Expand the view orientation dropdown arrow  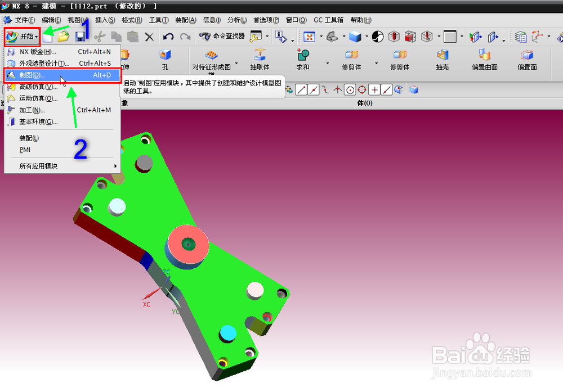click(343, 37)
